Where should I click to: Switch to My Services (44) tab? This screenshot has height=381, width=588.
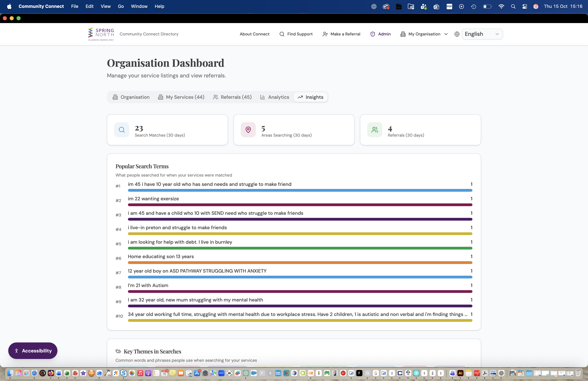pos(181,97)
